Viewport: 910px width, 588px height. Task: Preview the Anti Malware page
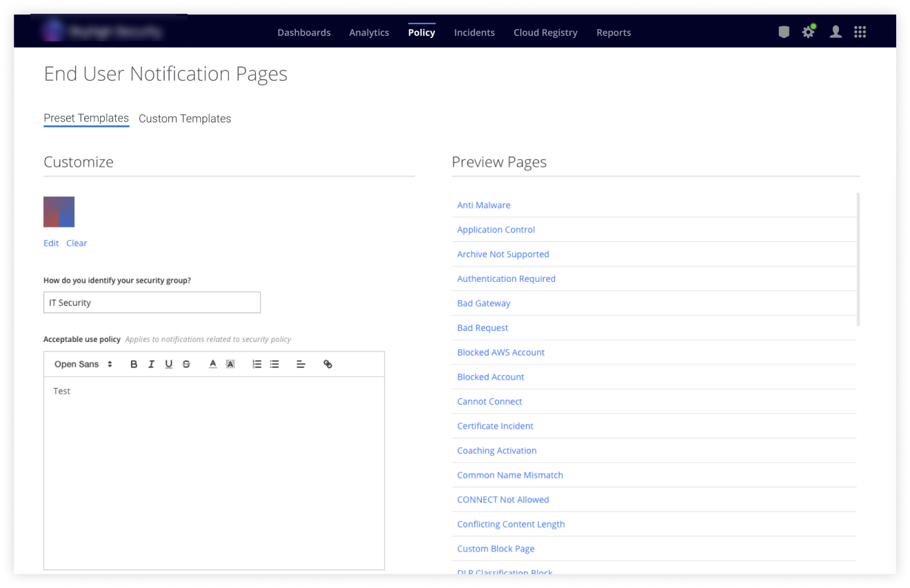[x=483, y=205]
